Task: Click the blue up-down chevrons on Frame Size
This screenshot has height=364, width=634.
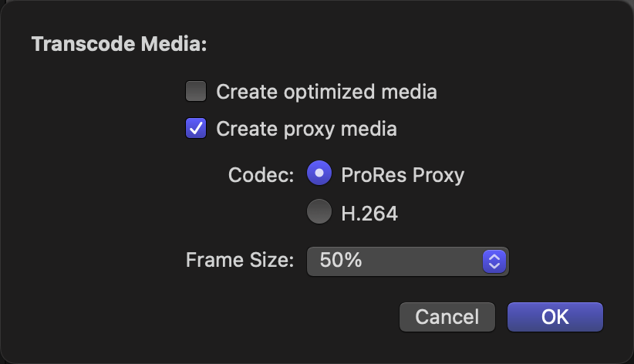Action: [x=494, y=261]
